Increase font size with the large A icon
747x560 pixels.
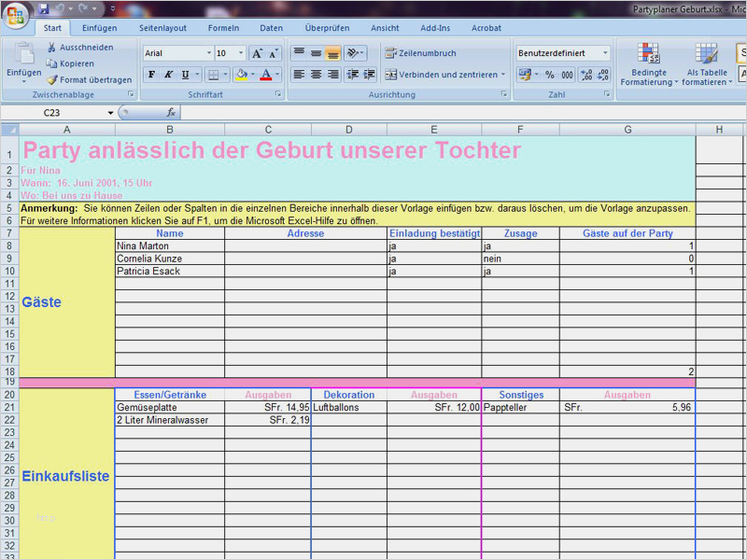(x=257, y=54)
